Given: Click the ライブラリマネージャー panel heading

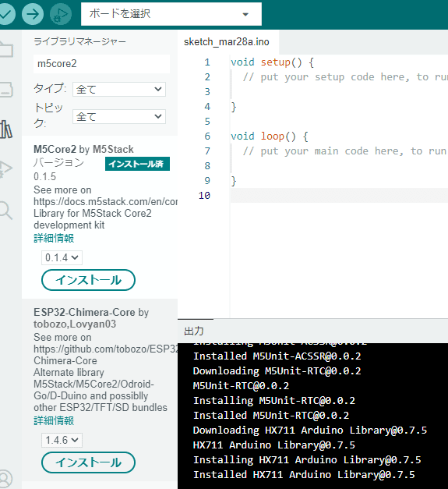Looking at the screenshot, I should point(79,41).
